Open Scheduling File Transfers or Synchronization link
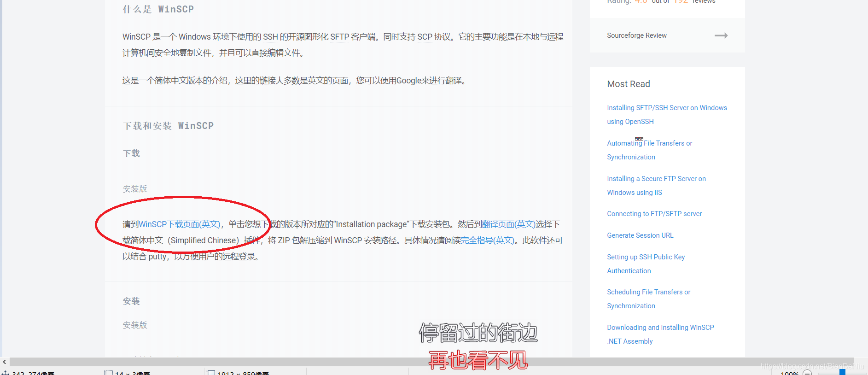The width and height of the screenshot is (868, 375). [648, 299]
